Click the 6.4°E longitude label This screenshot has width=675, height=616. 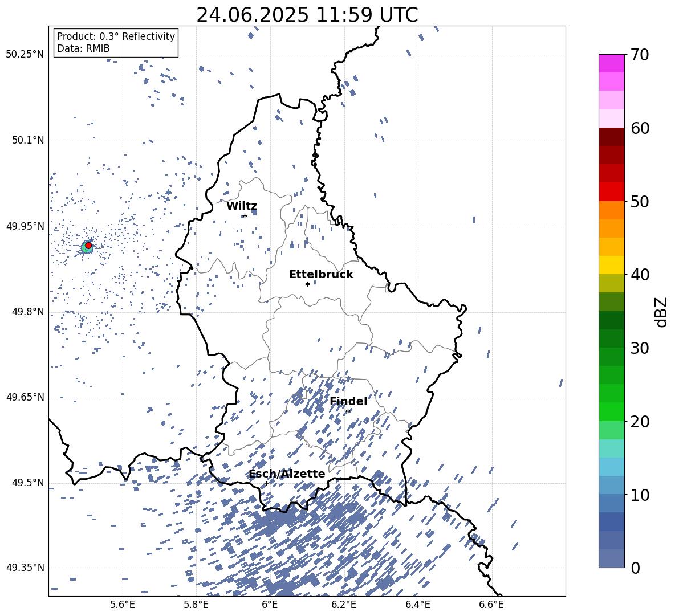click(x=417, y=605)
